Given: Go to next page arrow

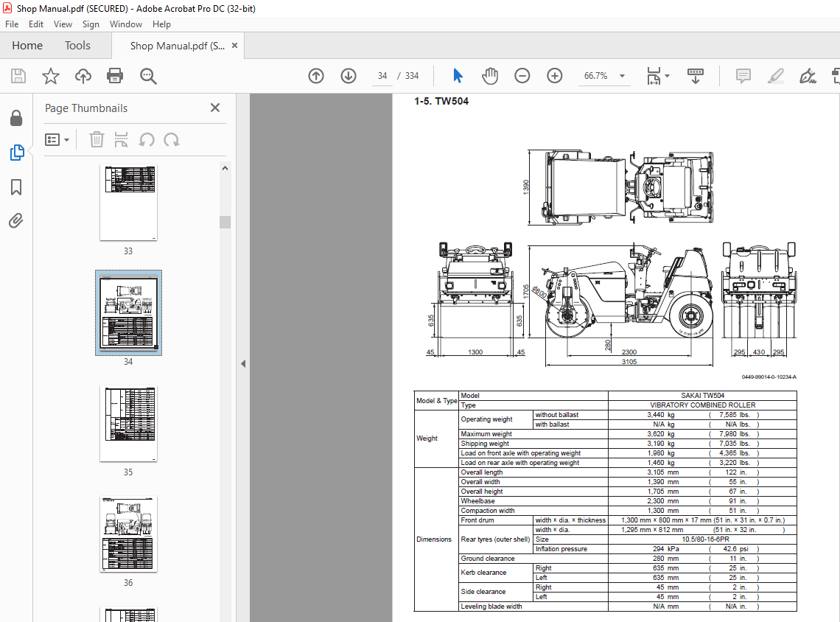Looking at the screenshot, I should point(349,76).
